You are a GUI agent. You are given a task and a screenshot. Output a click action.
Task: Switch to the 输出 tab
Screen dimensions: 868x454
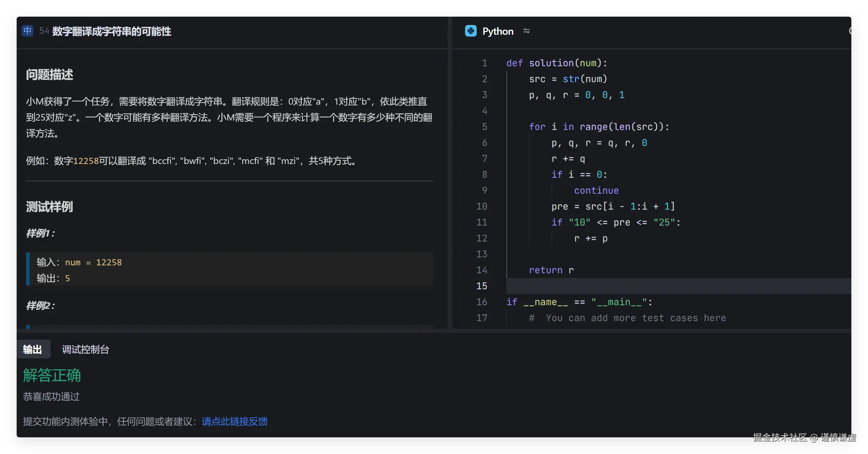tap(33, 349)
